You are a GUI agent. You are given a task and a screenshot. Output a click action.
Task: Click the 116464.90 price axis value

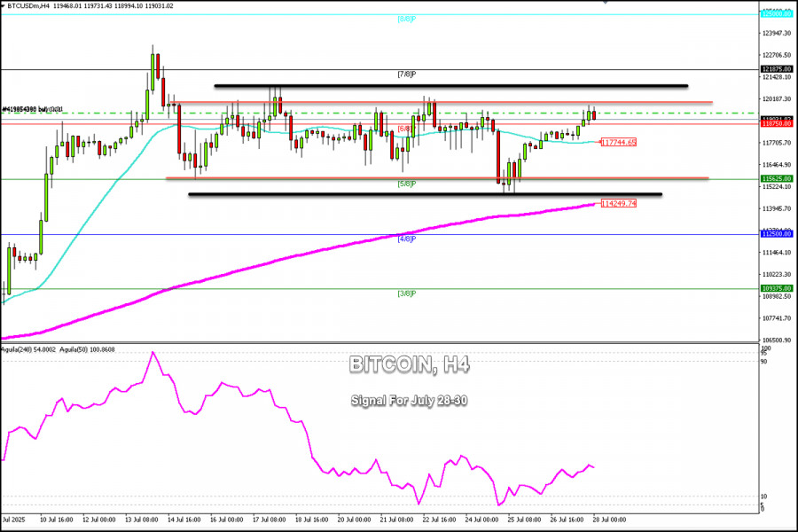click(x=777, y=164)
